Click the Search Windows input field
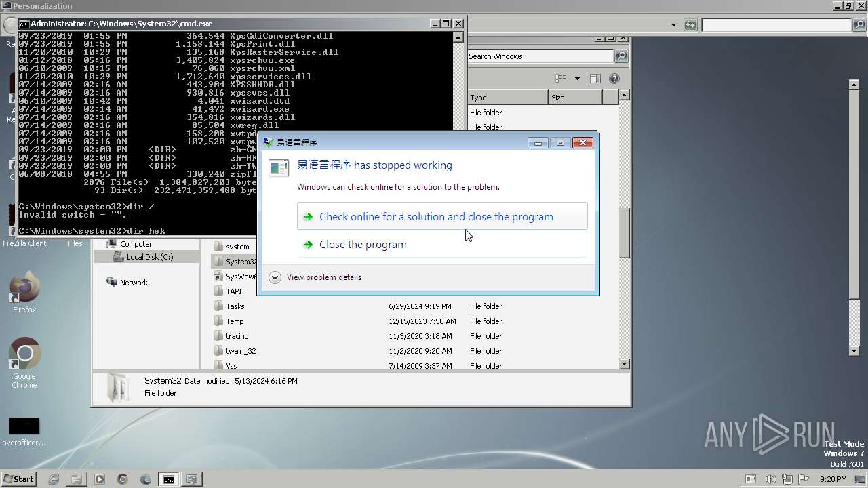868x488 pixels. pyautogui.click(x=540, y=56)
